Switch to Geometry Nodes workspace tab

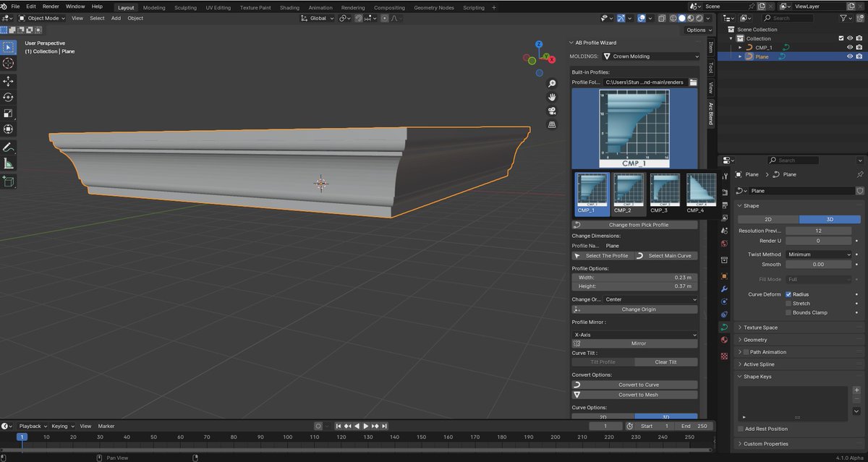pyautogui.click(x=434, y=7)
